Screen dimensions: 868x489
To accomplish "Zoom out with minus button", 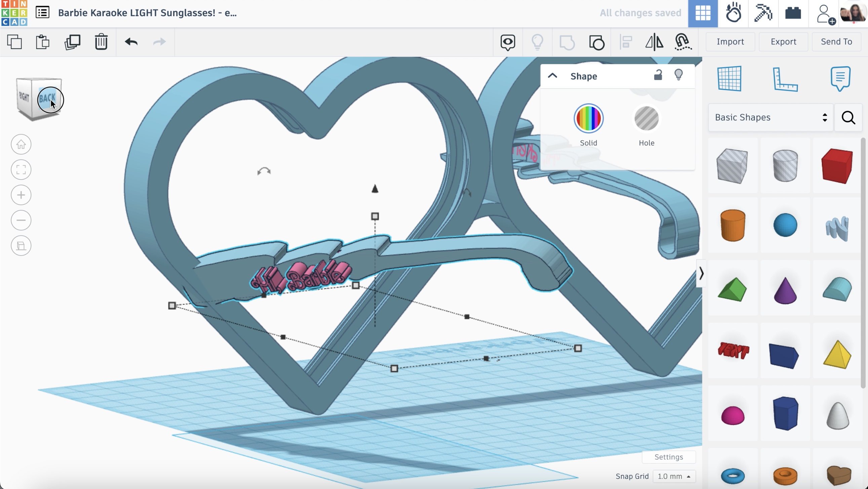I will (21, 220).
